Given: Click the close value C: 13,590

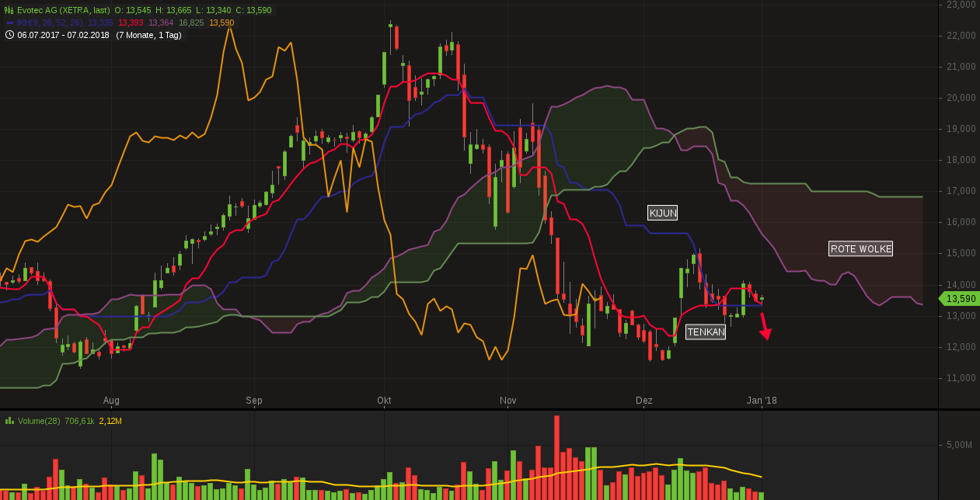Looking at the screenshot, I should click(x=255, y=10).
